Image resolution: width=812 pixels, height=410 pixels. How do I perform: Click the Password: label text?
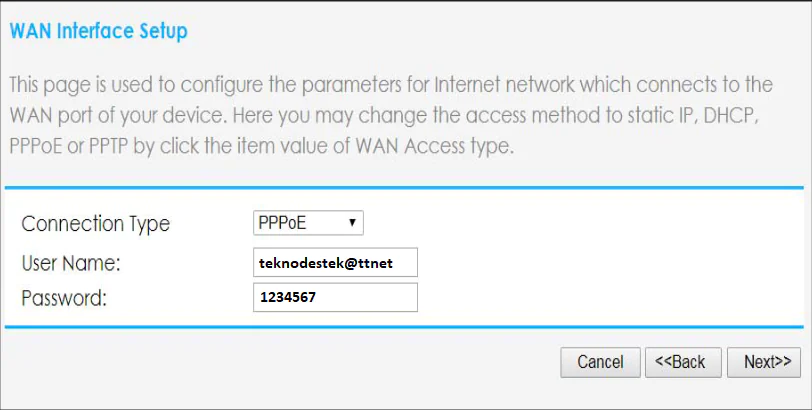click(x=63, y=298)
